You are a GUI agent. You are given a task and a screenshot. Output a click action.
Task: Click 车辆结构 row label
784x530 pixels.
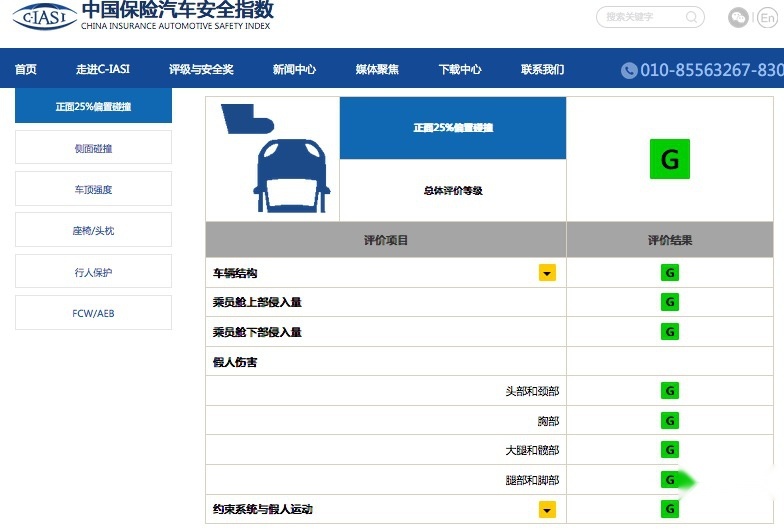(235, 273)
